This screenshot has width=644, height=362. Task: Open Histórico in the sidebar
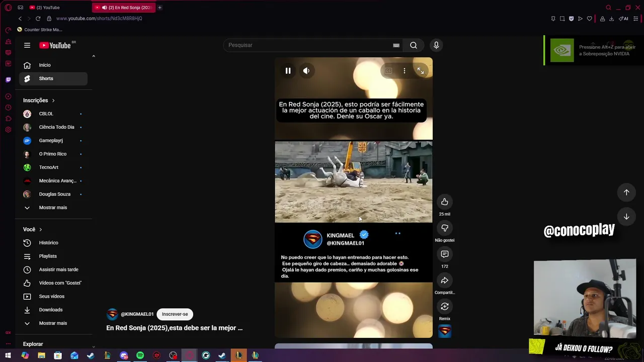click(53, 243)
